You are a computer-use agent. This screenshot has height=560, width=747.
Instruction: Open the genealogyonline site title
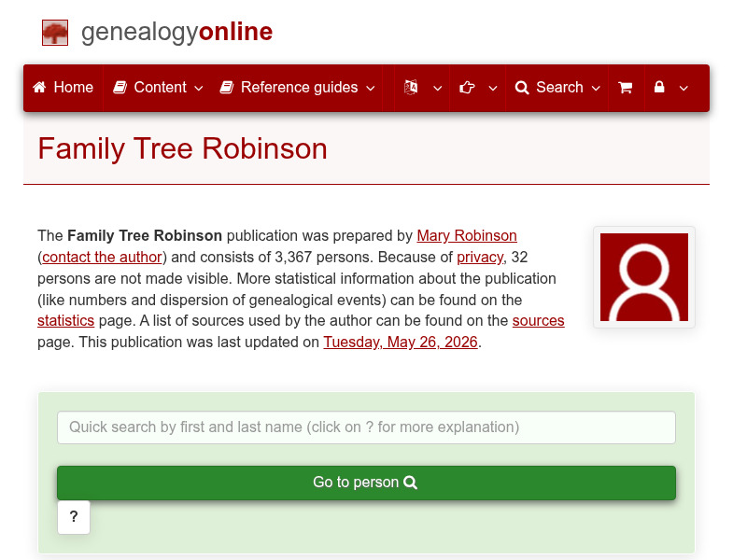[176, 33]
